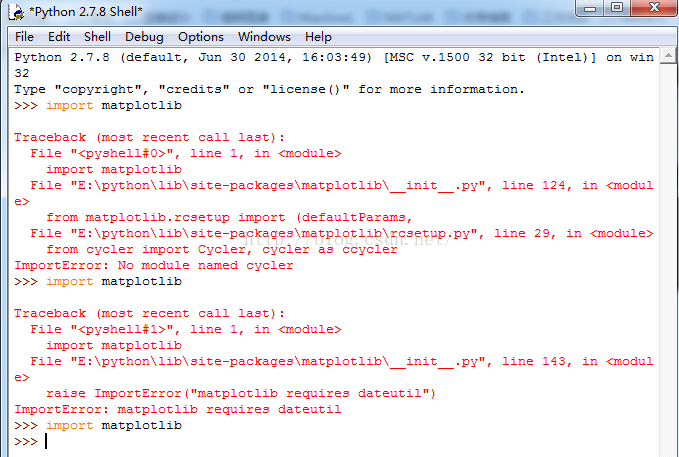Click the 'File "<pyshell#0>"' line
679x457 pixels.
pos(186,153)
